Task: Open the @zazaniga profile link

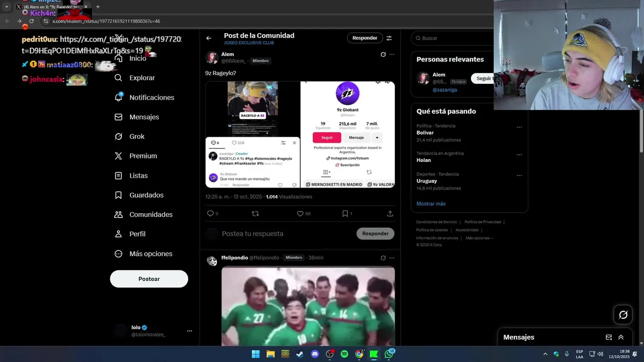Action: (445, 90)
